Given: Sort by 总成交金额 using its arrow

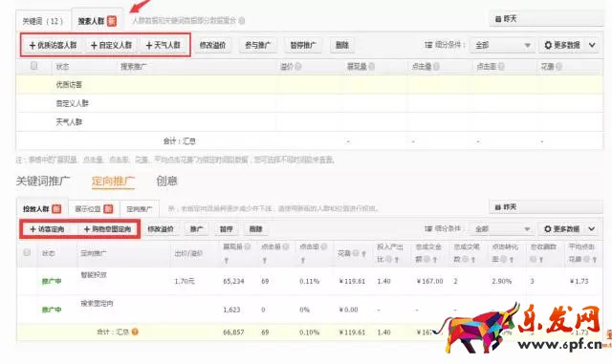Looking at the screenshot, I should click(434, 260).
